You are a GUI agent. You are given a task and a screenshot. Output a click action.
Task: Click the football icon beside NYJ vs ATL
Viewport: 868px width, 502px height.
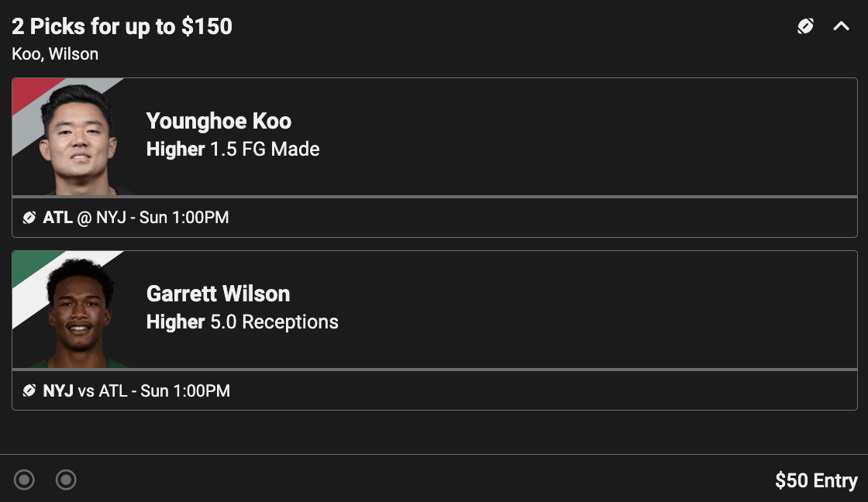click(x=29, y=390)
